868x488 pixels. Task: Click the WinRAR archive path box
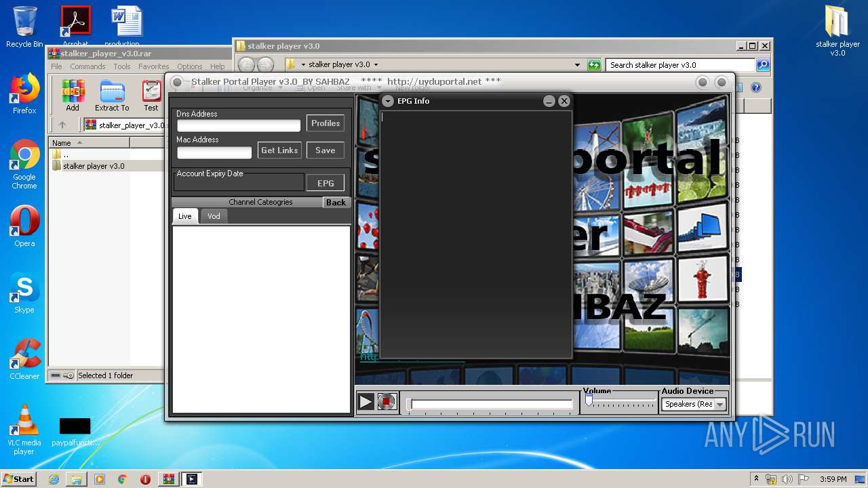point(125,125)
